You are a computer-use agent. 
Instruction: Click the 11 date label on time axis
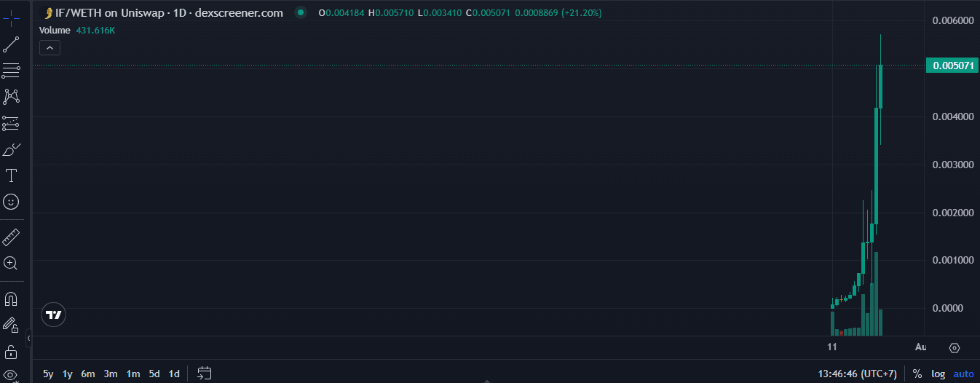tap(832, 347)
